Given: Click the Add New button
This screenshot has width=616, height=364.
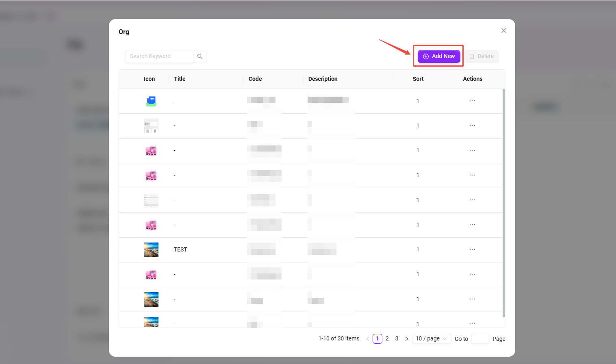Looking at the screenshot, I should (x=439, y=56).
